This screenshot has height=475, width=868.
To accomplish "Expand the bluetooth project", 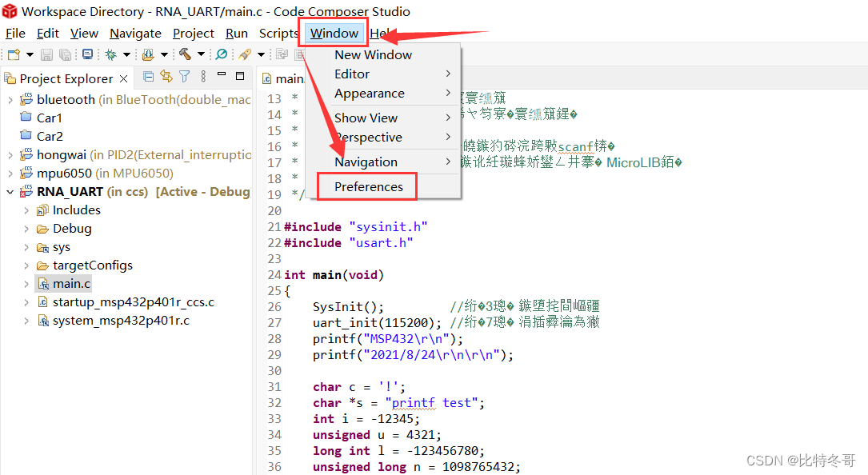I will [10, 100].
